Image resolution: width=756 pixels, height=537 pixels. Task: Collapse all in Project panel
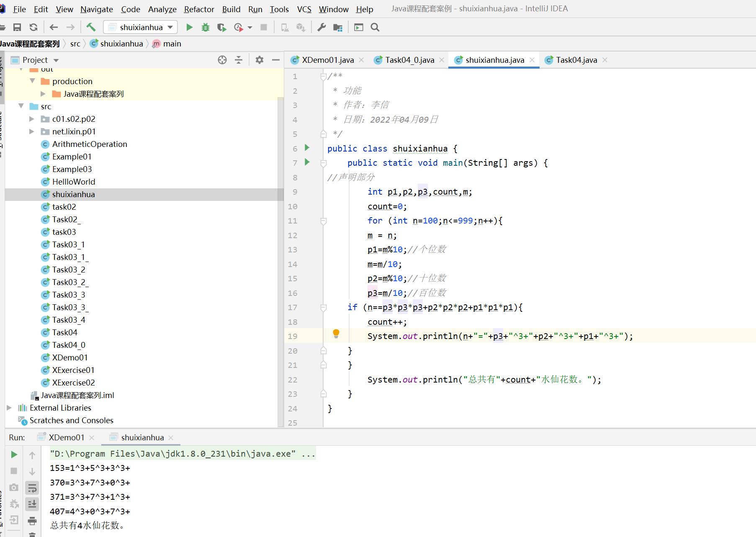point(239,60)
